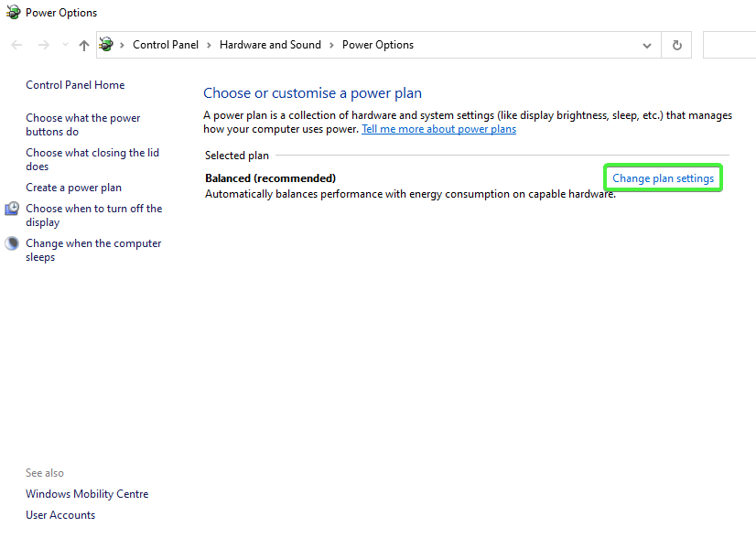Open User Accounts from See also
The image size is (756, 538).
coord(60,514)
